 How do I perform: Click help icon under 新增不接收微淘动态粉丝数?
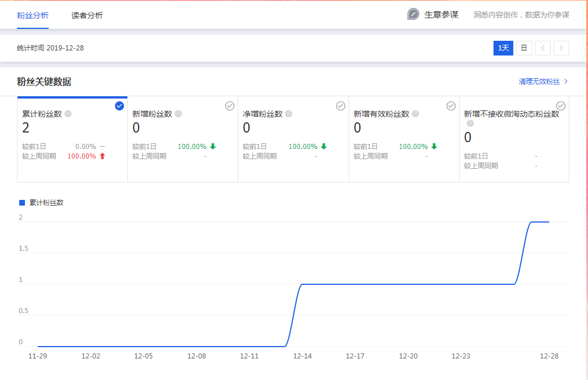pos(470,123)
